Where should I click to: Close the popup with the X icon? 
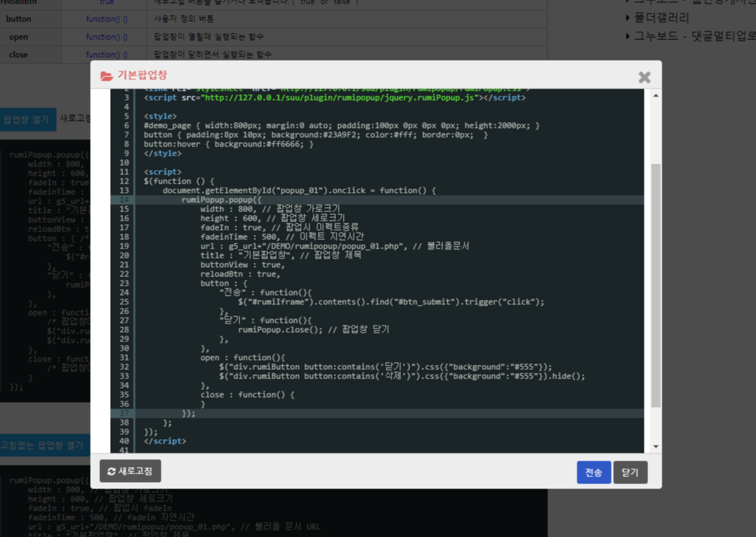(644, 77)
